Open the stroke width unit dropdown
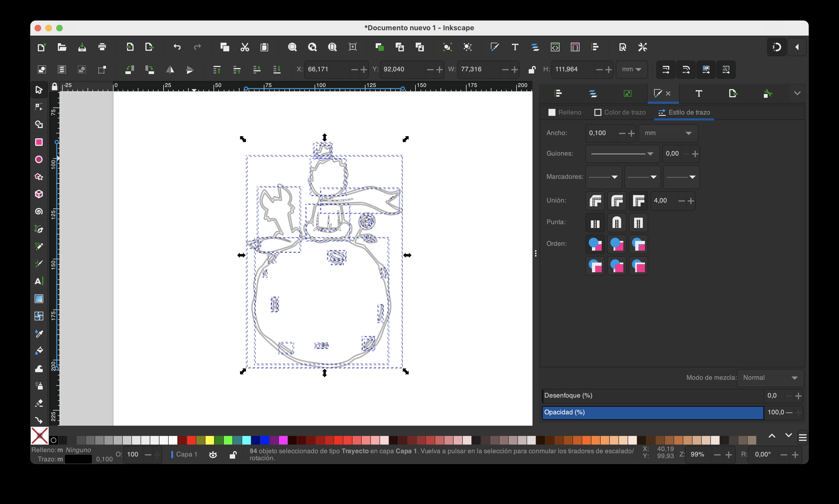 coord(668,133)
